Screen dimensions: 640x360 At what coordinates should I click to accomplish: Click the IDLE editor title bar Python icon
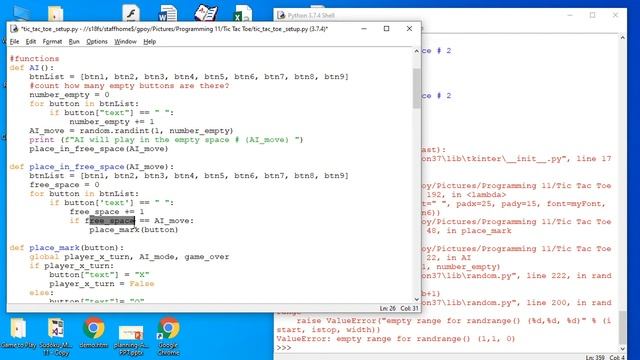point(14,29)
